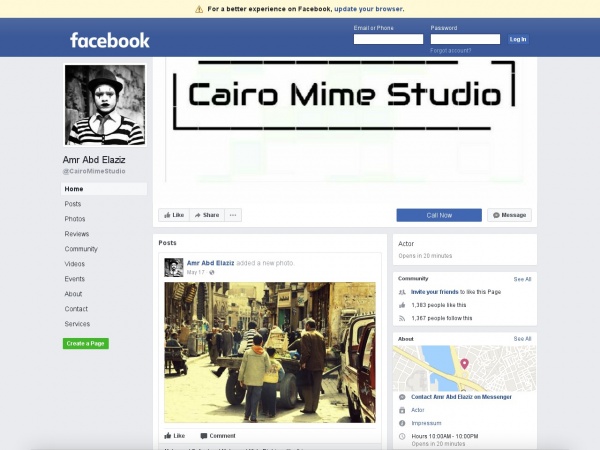
Task: Click 'Opens in 20 minutes' under Actor
Action: coord(425,256)
